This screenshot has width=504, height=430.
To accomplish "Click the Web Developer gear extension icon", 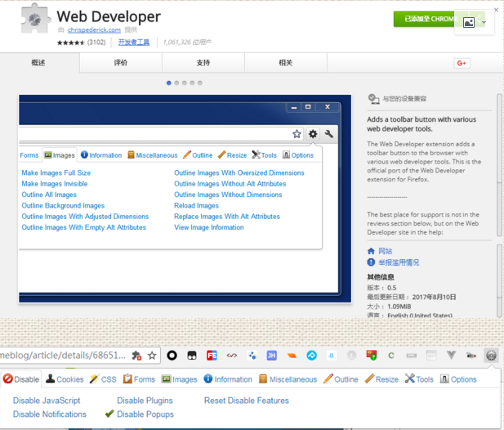I will (x=491, y=356).
